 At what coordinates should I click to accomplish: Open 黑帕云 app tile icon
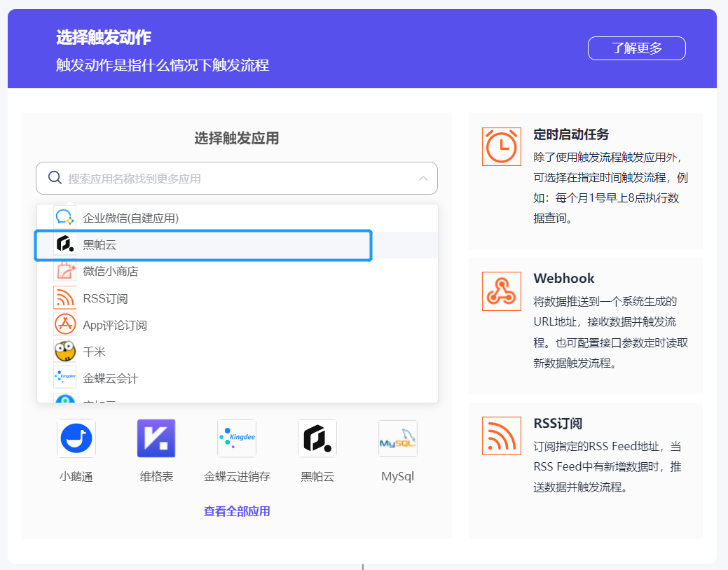click(x=317, y=438)
